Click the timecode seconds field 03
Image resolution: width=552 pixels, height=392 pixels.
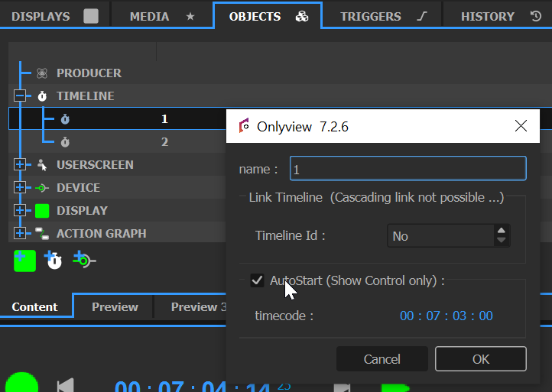tap(459, 316)
